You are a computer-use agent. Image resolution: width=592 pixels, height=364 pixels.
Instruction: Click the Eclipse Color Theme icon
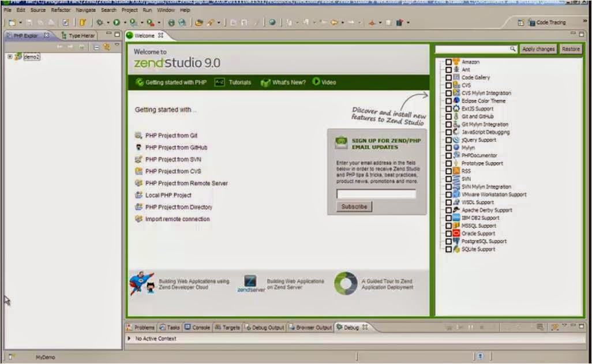coord(456,100)
